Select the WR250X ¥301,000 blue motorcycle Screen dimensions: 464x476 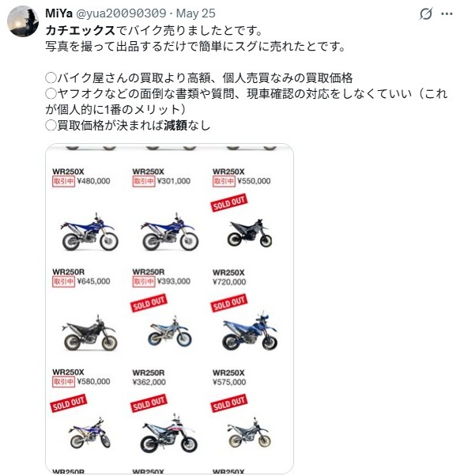point(170,232)
